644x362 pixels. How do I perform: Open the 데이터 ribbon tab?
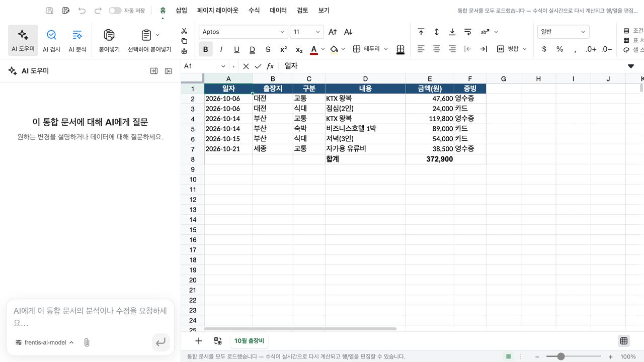[278, 10]
